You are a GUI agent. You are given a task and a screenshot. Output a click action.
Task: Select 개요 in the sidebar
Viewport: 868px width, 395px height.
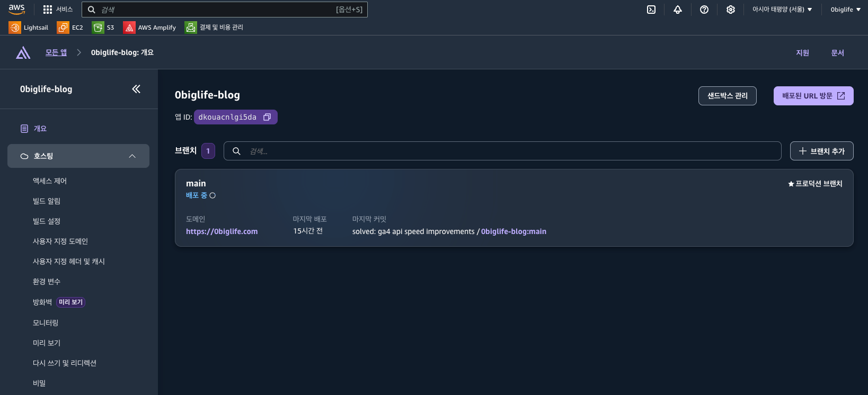coord(40,129)
